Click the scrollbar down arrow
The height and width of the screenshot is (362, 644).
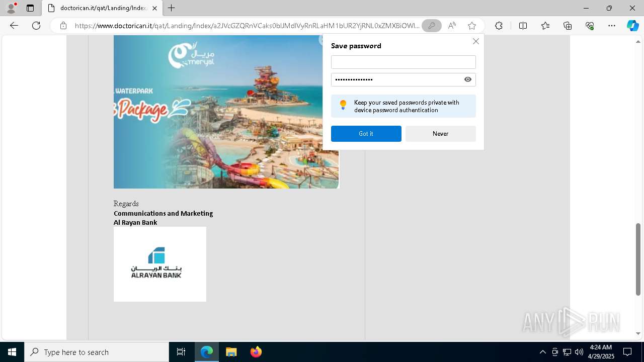coord(638,333)
